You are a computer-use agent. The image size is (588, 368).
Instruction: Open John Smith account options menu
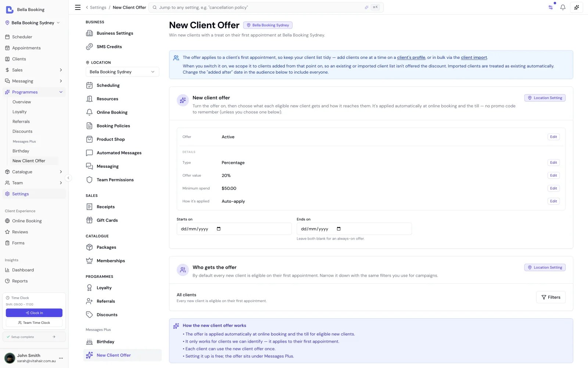pyautogui.click(x=61, y=358)
